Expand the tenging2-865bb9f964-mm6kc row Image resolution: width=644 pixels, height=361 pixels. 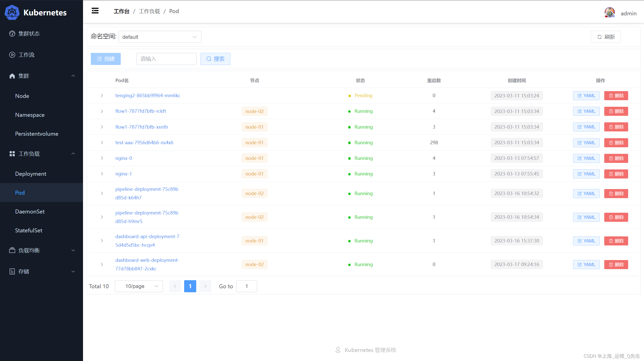pyautogui.click(x=102, y=96)
